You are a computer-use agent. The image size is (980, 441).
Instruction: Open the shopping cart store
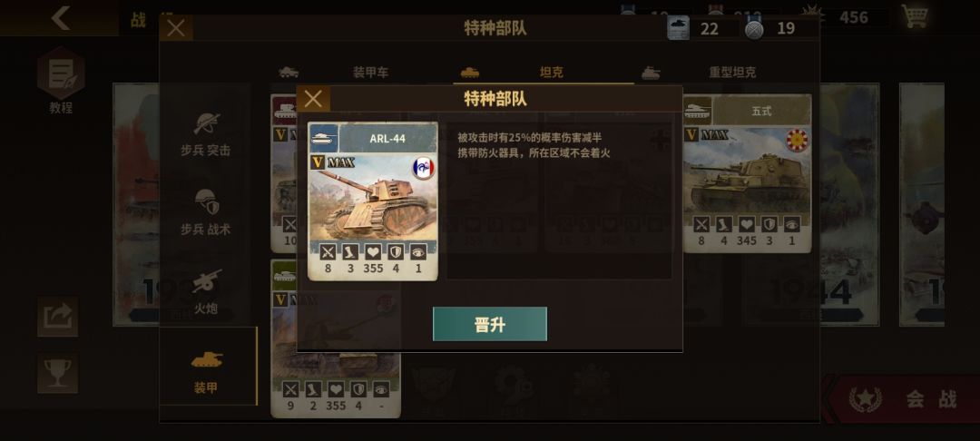(x=915, y=15)
